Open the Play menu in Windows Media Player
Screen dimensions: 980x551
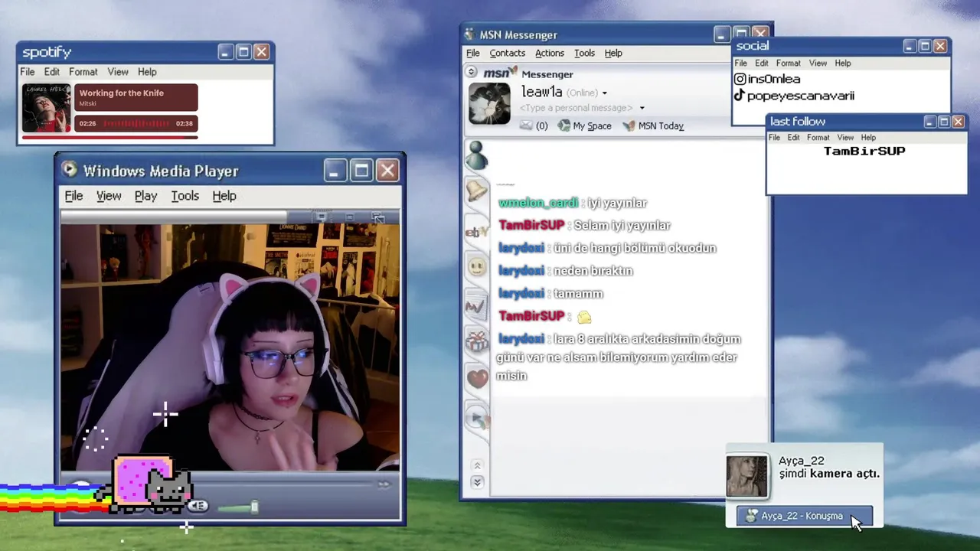pyautogui.click(x=145, y=196)
